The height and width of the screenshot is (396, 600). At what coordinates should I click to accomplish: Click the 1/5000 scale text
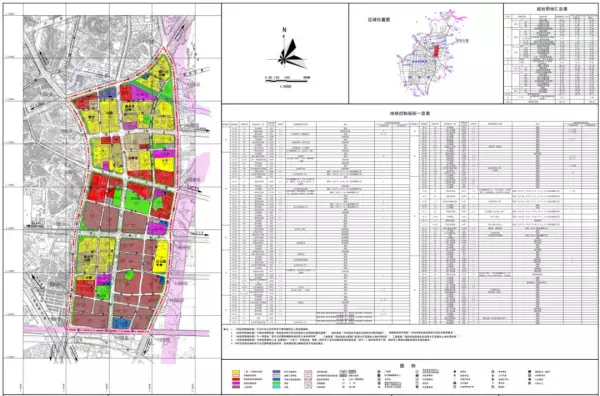tap(285, 86)
